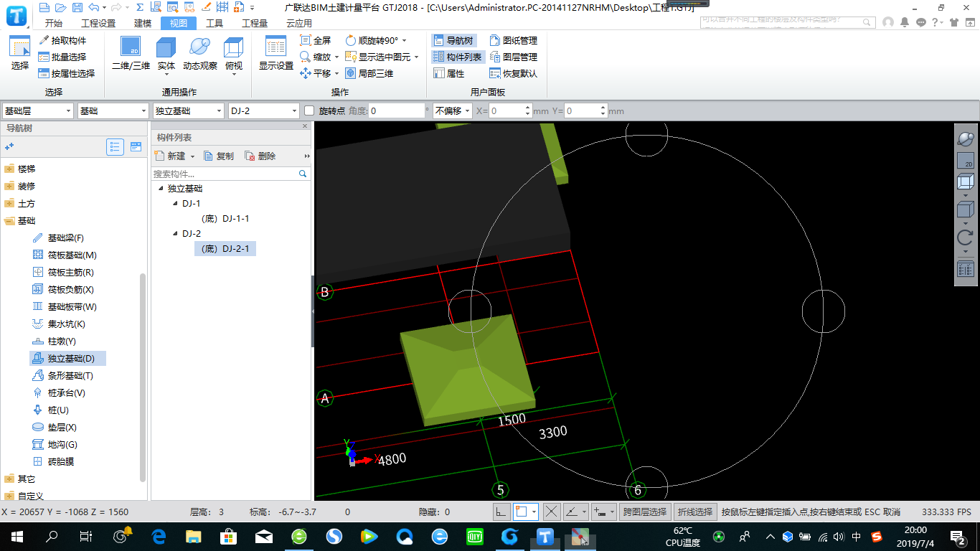Click the 搜索构件 search field
Image resolution: width=980 pixels, height=551 pixels.
pyautogui.click(x=231, y=174)
